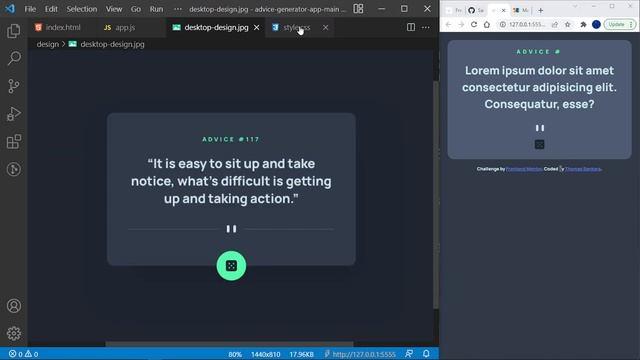640x360 pixels.
Task: Open the Chrome tab search chevron
Action: 575,7
